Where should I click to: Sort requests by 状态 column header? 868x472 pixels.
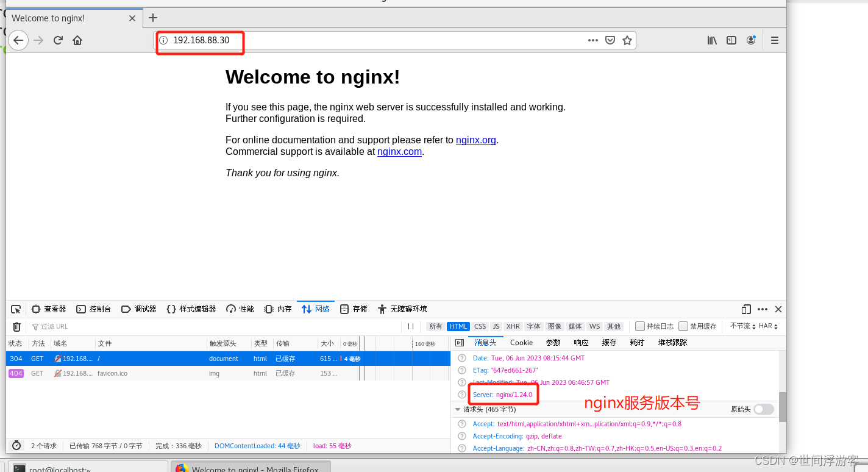[x=17, y=343]
